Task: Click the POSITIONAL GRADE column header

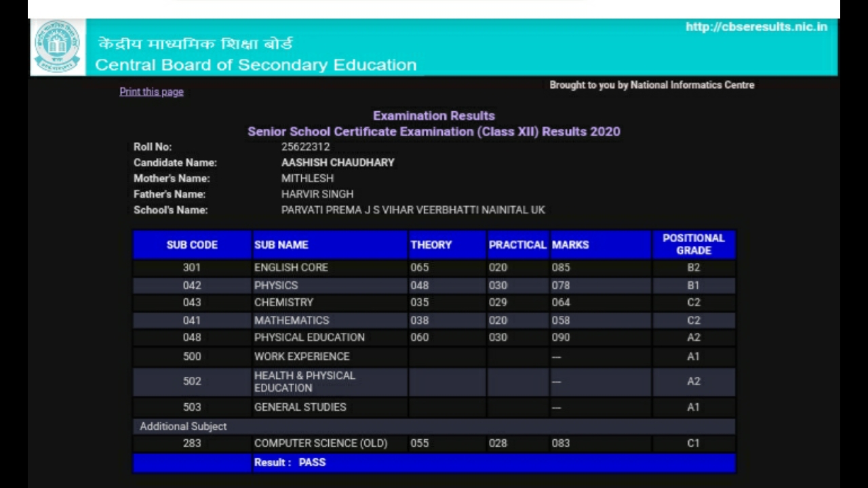Action: pos(693,244)
